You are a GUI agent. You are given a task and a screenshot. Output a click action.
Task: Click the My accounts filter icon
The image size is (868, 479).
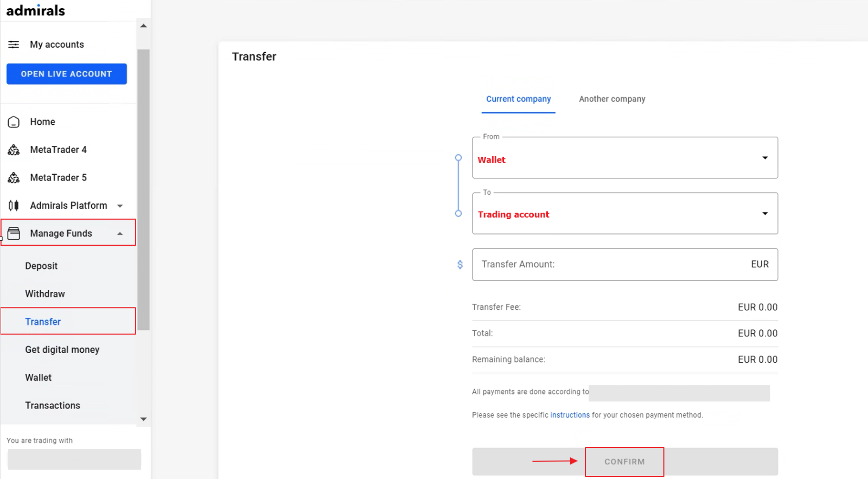click(14, 44)
